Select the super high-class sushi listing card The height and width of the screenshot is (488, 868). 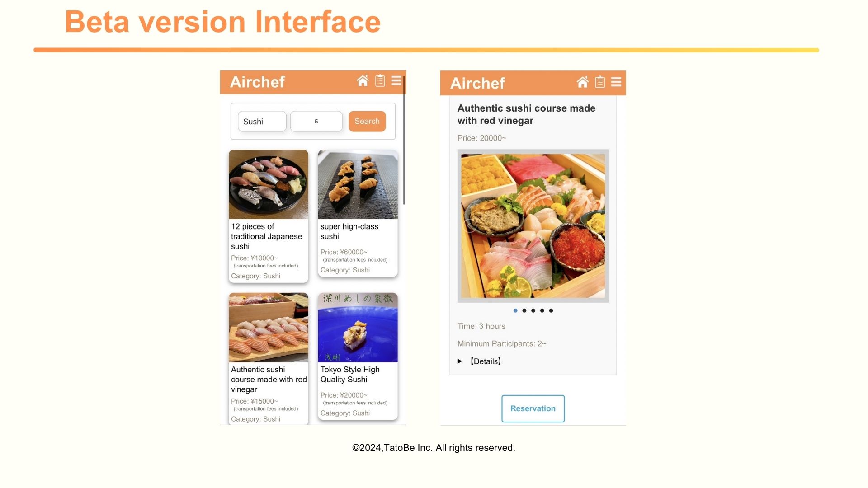358,215
